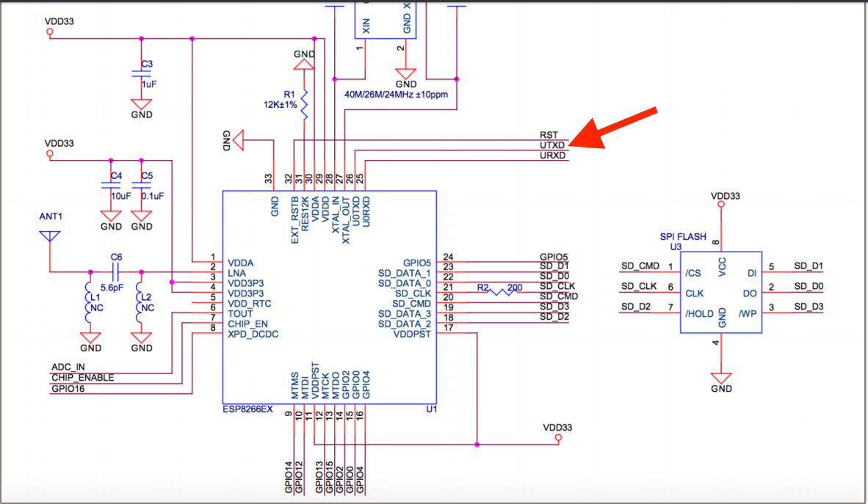Click the 12K±1% resistor value
Image resolution: width=868 pixels, height=504 pixels.
[280, 105]
